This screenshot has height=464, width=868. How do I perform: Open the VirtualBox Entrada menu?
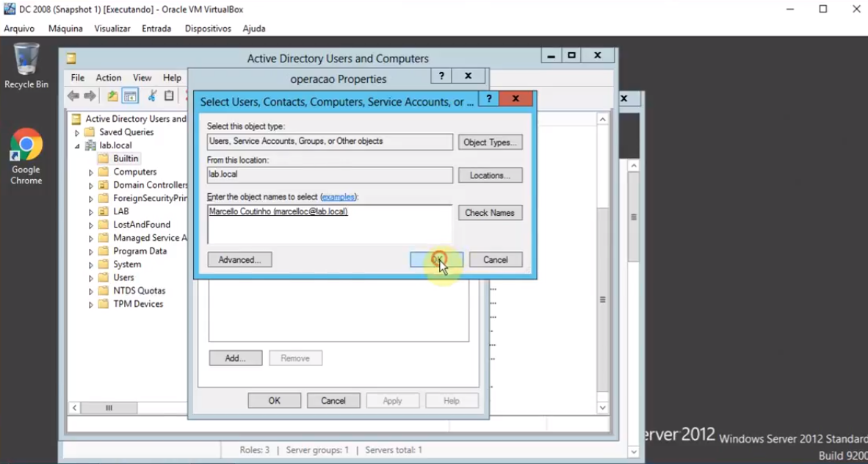[x=156, y=28]
